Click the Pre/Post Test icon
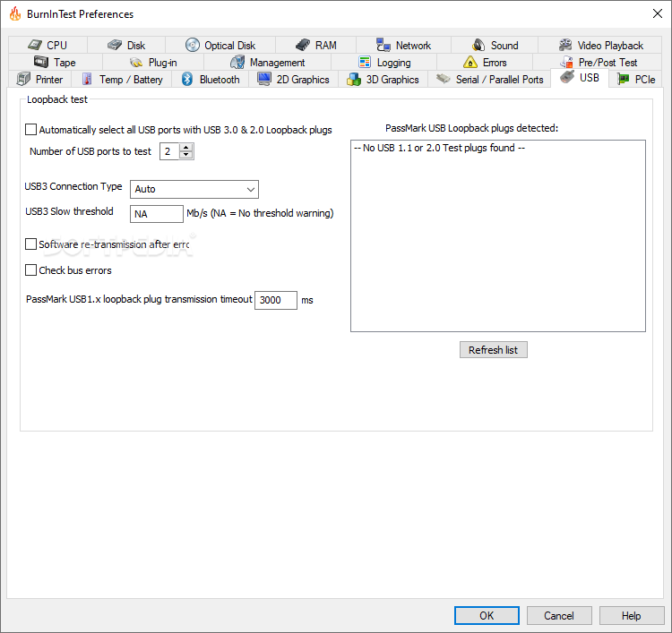Image resolution: width=672 pixels, height=633 pixels. pyautogui.click(x=566, y=62)
